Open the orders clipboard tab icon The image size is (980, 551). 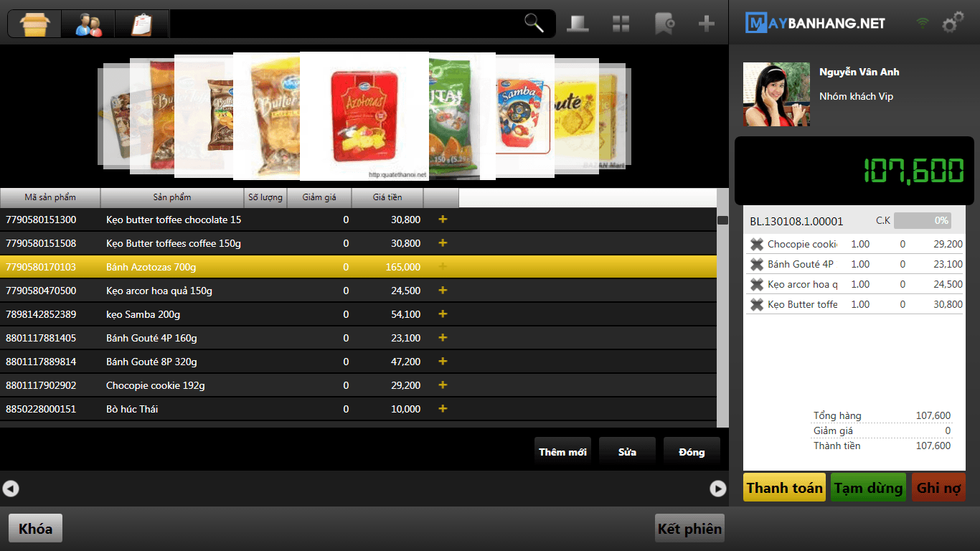tap(142, 24)
